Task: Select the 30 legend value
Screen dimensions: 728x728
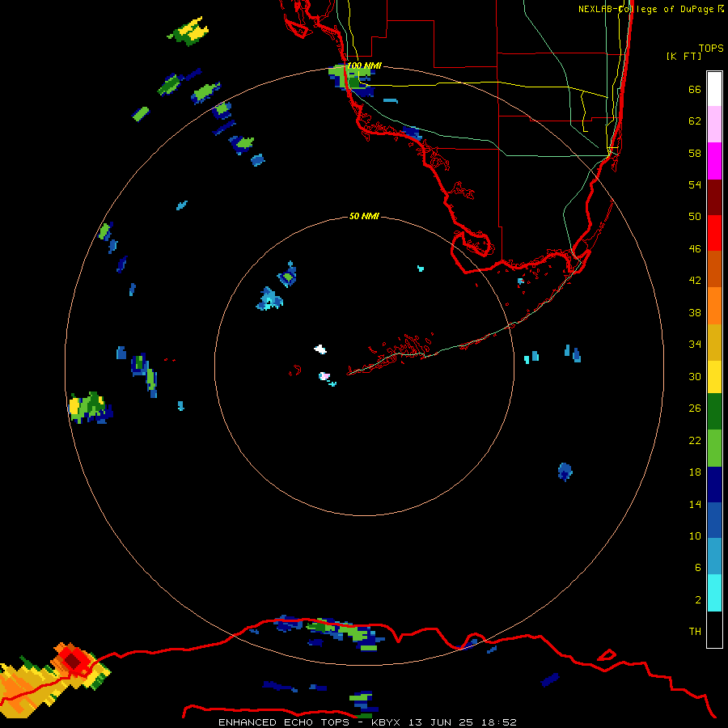Action: (695, 376)
